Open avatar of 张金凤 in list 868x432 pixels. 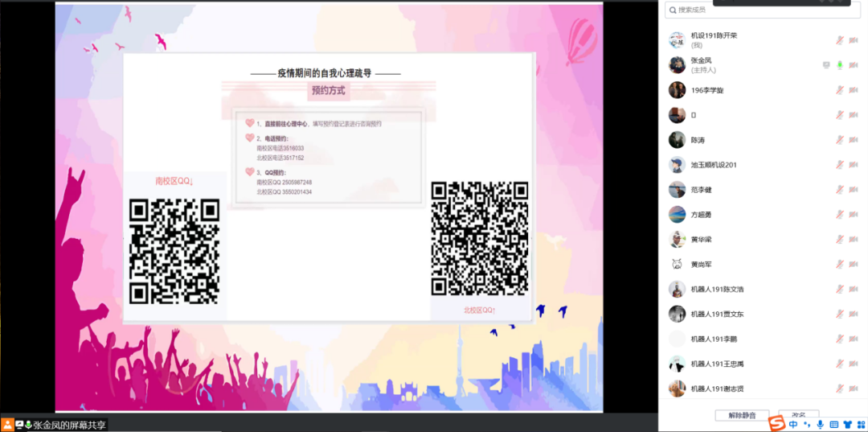677,65
